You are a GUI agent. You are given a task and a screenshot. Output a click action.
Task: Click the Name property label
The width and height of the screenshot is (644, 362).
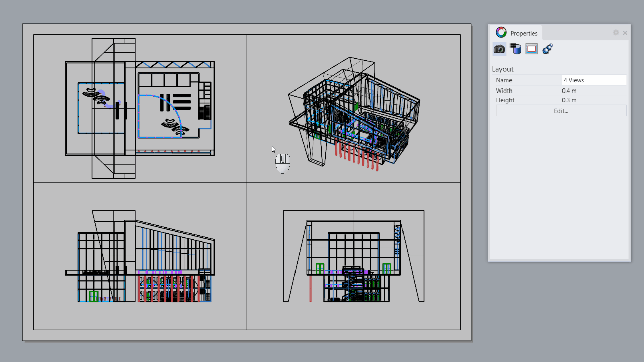(x=504, y=80)
